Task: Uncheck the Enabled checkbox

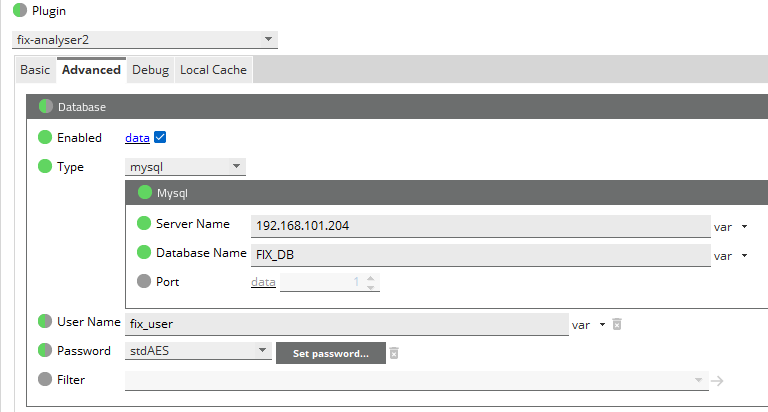Action: (160, 138)
